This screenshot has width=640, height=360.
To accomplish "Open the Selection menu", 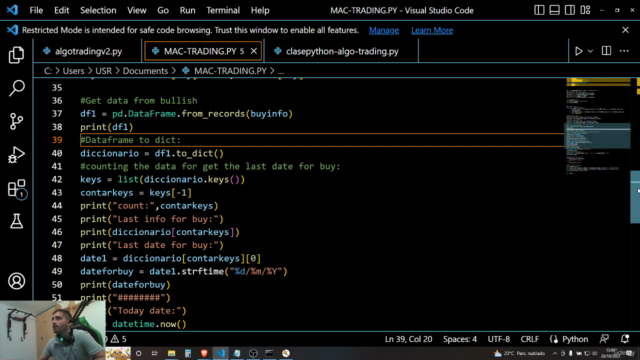I will coord(98,10).
